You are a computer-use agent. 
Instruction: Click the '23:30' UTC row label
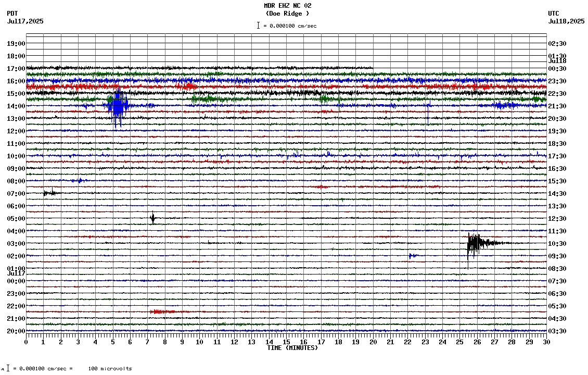pos(557,81)
